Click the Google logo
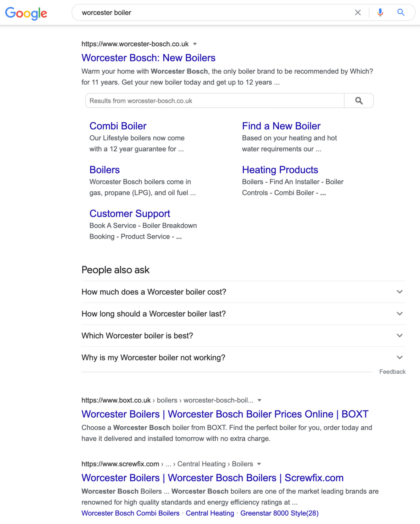 click(x=26, y=13)
